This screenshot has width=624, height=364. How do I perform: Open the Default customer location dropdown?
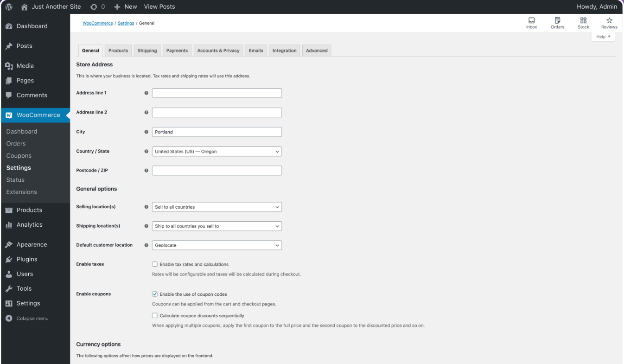point(216,245)
